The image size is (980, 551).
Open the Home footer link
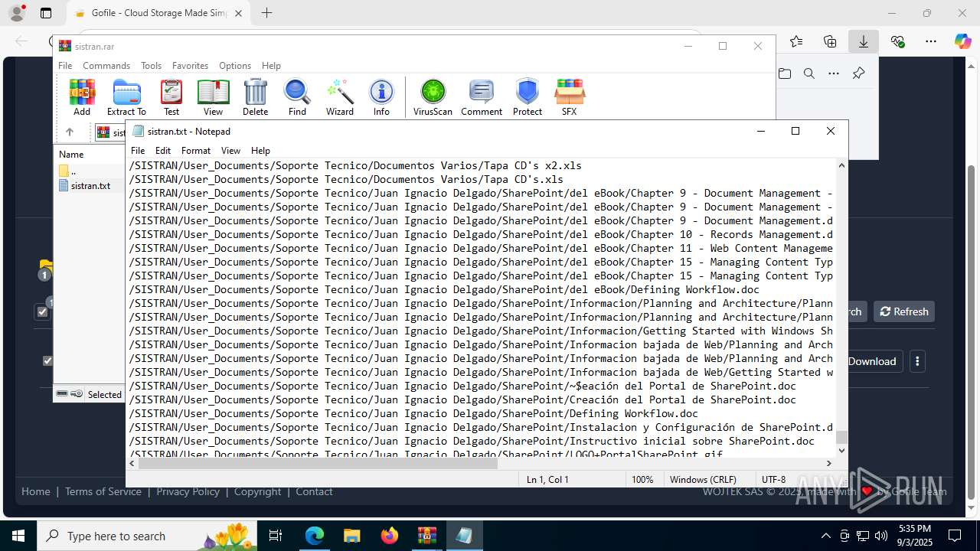click(36, 491)
